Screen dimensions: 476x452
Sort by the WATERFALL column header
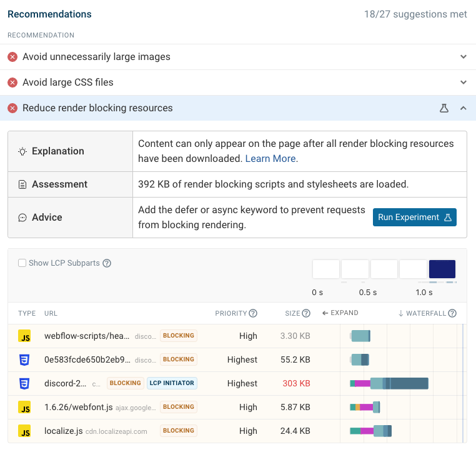pos(422,313)
